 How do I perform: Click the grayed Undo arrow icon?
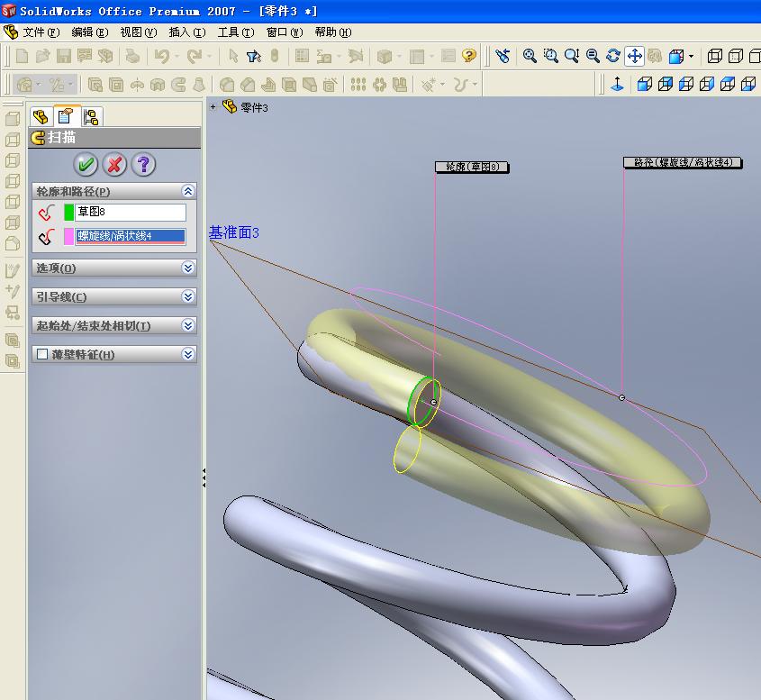162,56
